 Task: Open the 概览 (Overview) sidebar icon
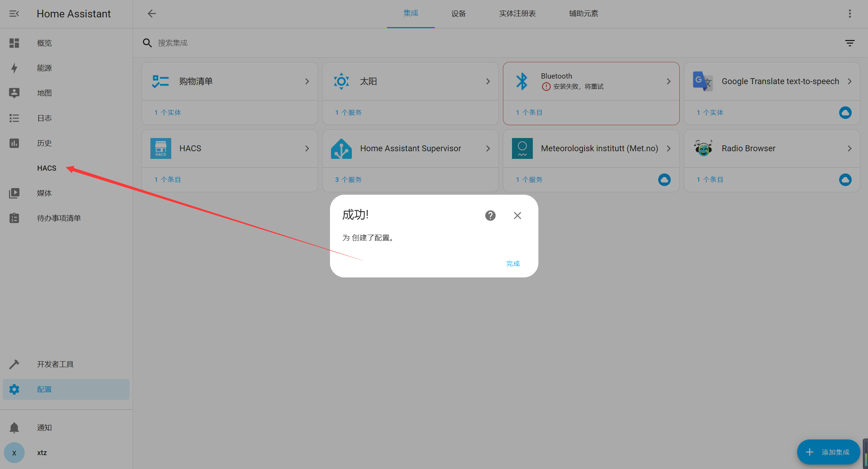[x=14, y=43]
